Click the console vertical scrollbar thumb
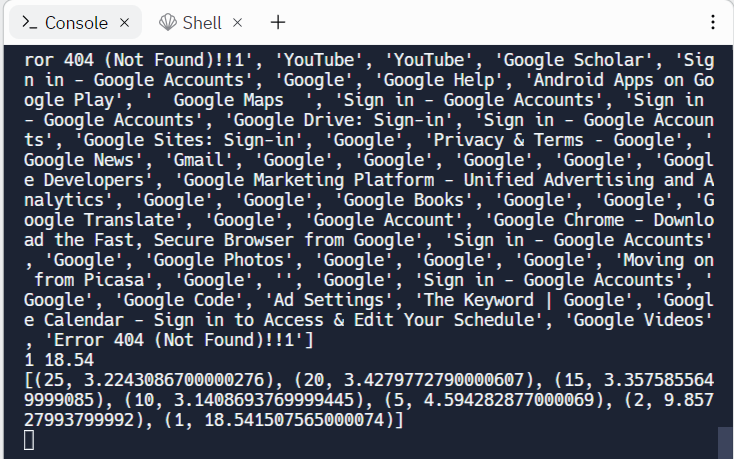Screen dimensions: 734x459 pos(724,441)
